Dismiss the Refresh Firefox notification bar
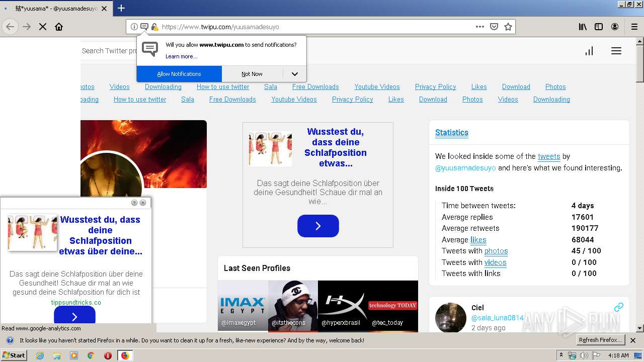Viewport: 644px width, 362px height. pyautogui.click(x=633, y=340)
